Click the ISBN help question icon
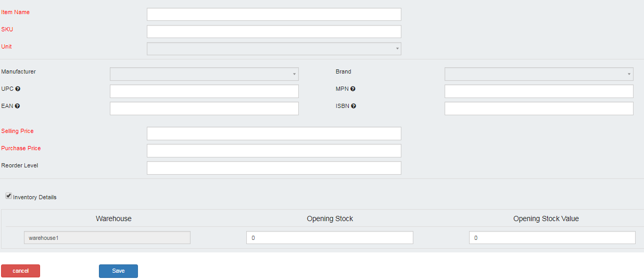644x279 pixels. tap(353, 106)
